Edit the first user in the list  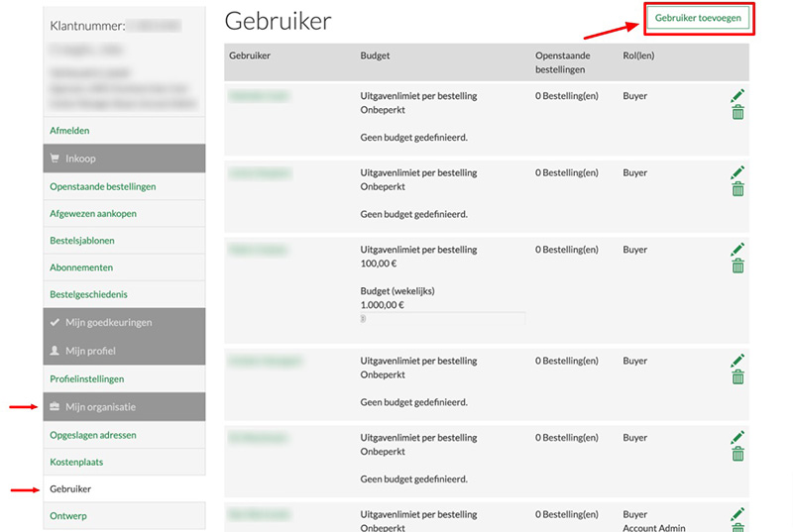coord(737,95)
